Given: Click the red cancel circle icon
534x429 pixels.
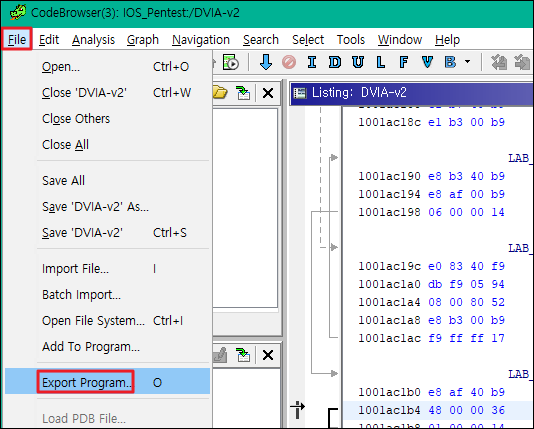Looking at the screenshot, I should [x=289, y=62].
